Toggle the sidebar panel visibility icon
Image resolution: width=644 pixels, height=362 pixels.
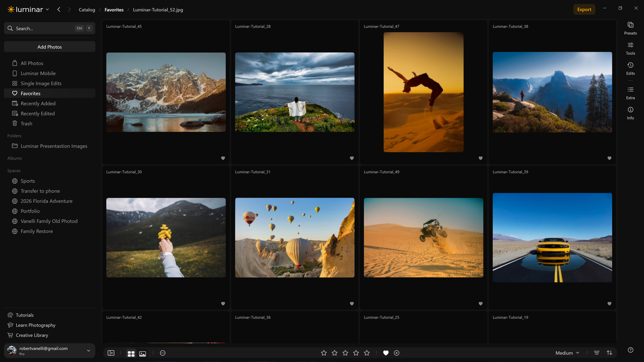click(111, 353)
